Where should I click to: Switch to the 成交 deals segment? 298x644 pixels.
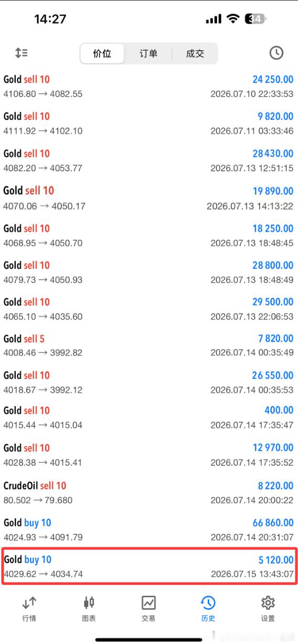[x=195, y=54]
